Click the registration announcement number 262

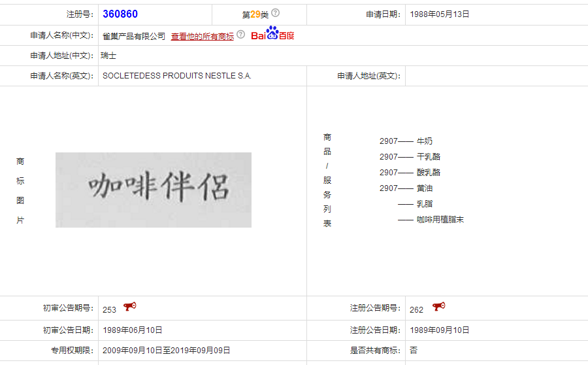(x=417, y=310)
